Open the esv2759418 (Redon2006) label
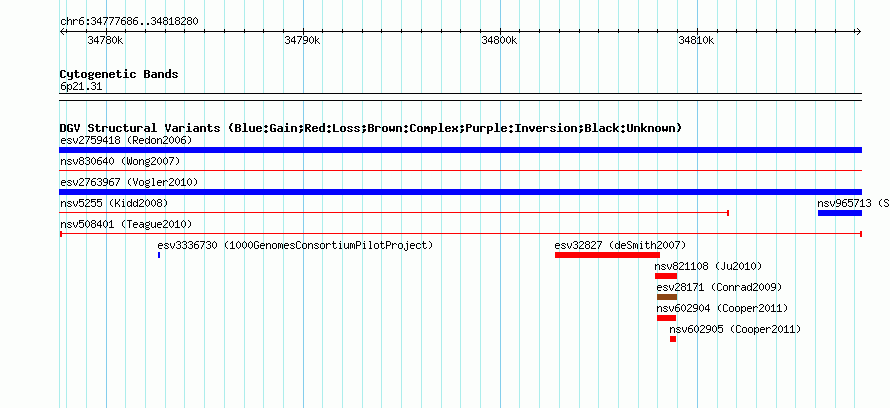The width and height of the screenshot is (890, 408). (126, 140)
